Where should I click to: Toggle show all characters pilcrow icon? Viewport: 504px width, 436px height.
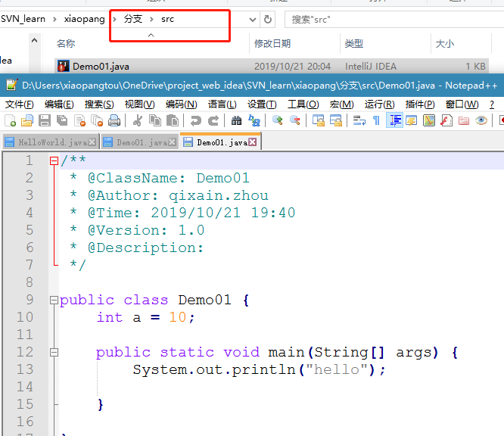pos(376,121)
